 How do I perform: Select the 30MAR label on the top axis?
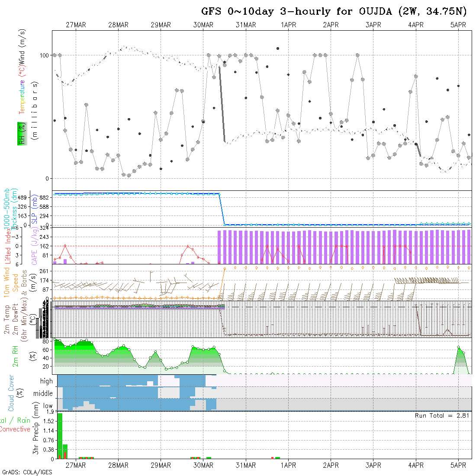point(203,25)
